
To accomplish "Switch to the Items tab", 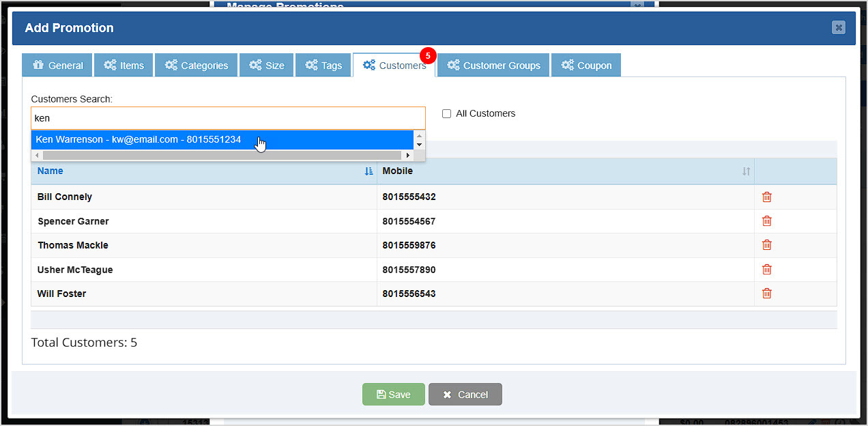I will (x=124, y=65).
